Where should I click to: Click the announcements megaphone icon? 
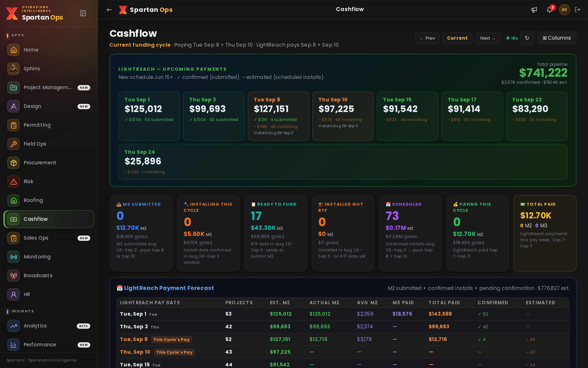[x=534, y=10]
